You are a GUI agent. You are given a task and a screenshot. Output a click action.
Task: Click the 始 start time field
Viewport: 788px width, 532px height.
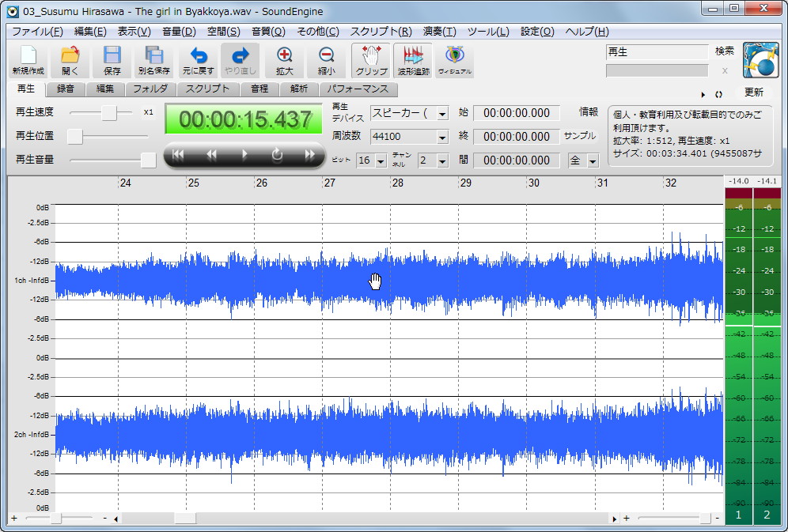pos(517,113)
